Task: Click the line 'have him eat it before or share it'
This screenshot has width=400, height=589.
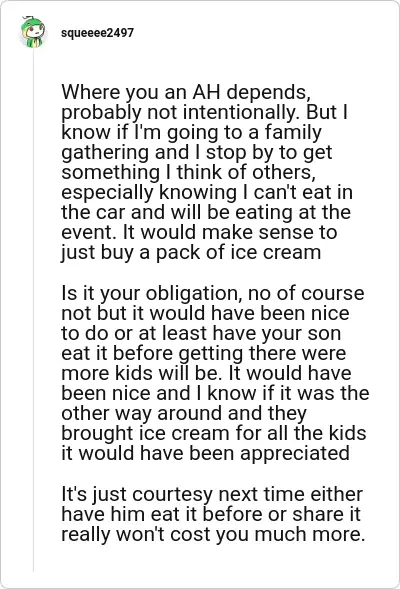Action: (211, 514)
